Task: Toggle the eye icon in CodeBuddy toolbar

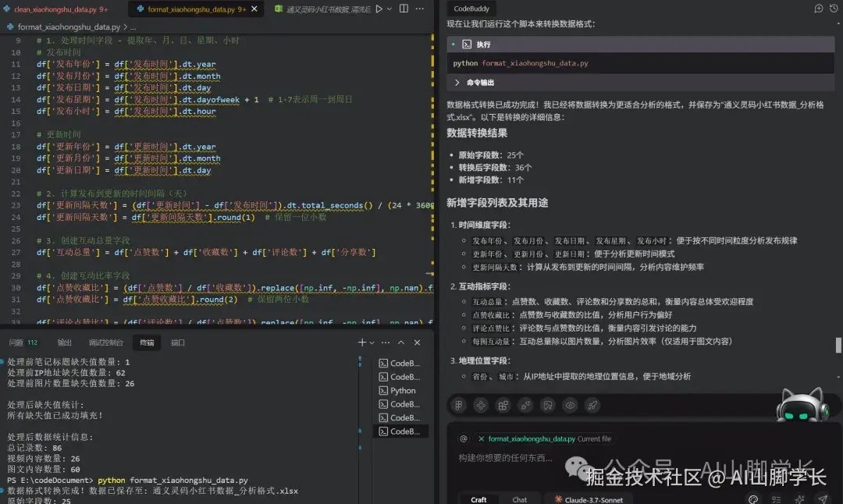Action: coord(570,405)
